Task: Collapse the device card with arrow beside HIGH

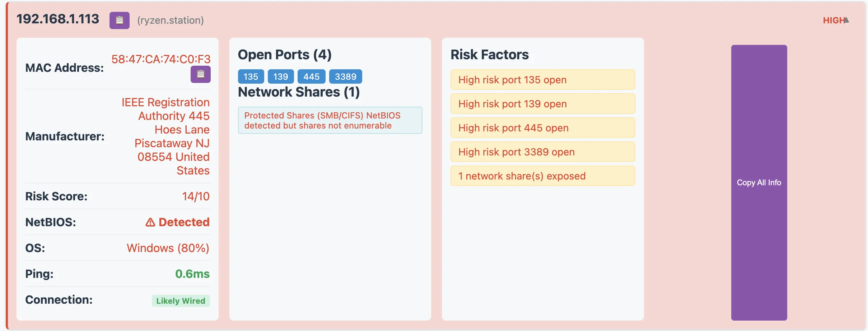Action: [846, 20]
